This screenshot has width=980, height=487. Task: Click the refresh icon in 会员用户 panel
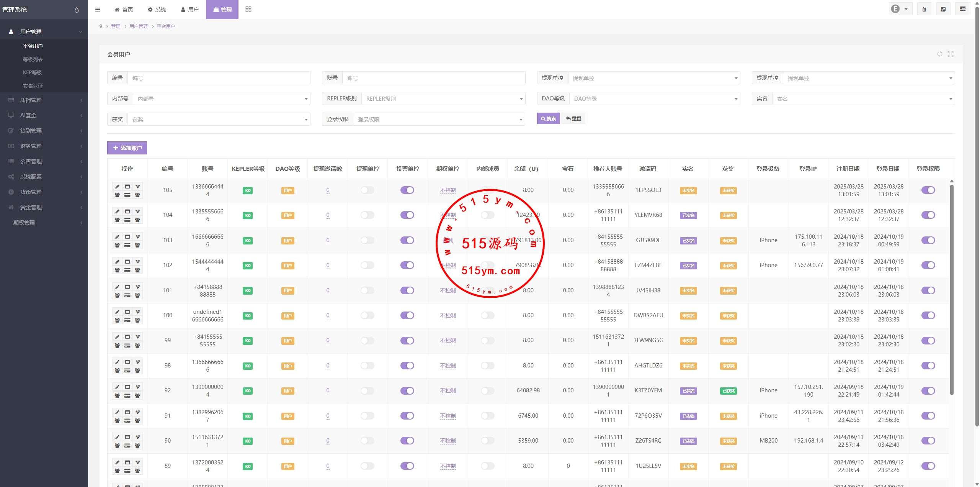click(940, 54)
